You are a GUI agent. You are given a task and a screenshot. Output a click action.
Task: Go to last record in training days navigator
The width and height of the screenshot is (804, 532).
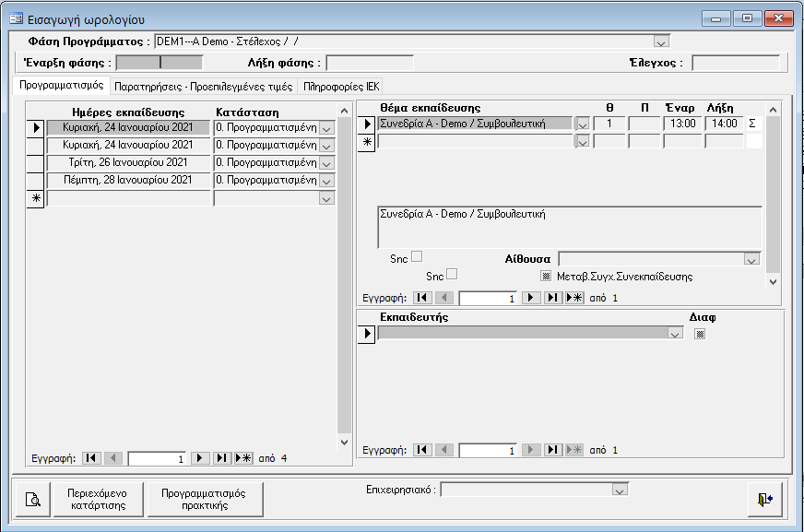coord(222,457)
